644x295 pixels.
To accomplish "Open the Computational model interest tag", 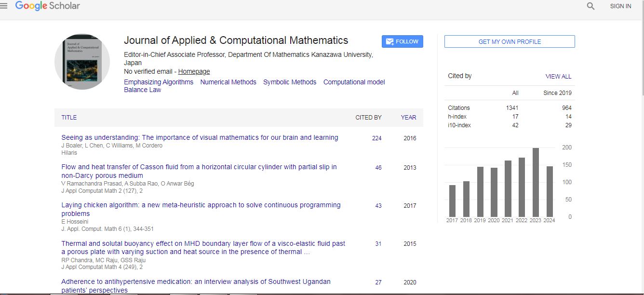I will tap(354, 82).
